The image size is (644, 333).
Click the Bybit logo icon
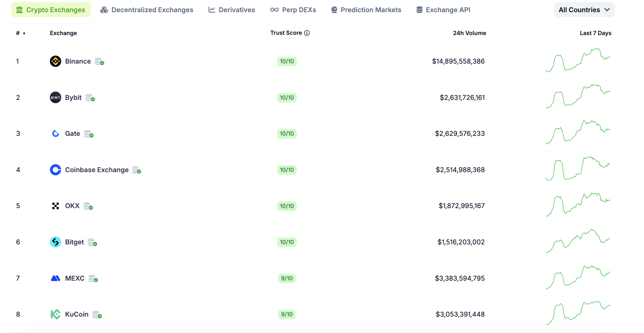[x=56, y=98]
